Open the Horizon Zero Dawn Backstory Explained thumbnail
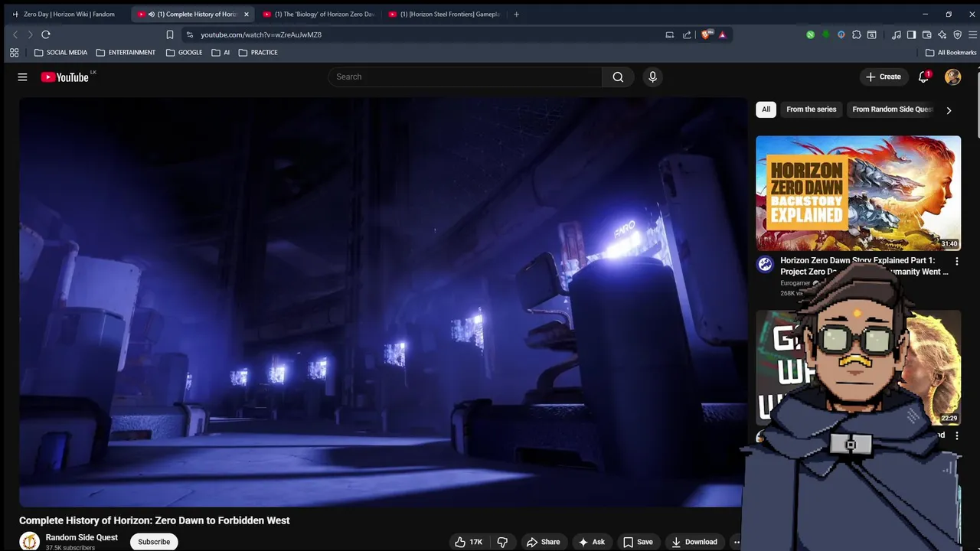 (858, 193)
